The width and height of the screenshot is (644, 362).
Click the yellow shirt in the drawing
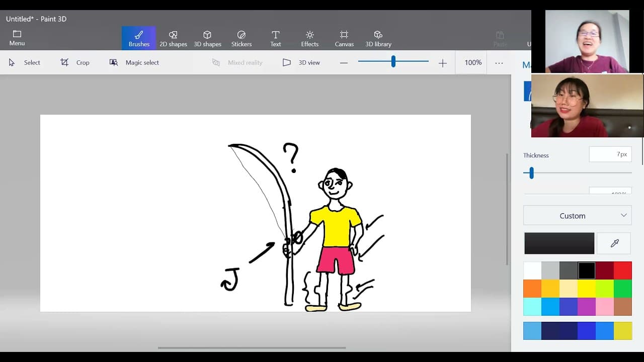click(336, 226)
